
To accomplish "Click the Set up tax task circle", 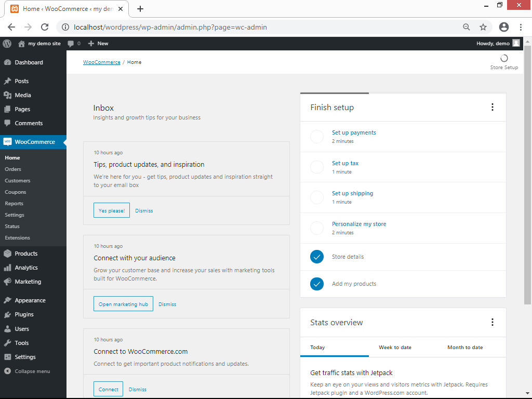I will click(317, 167).
